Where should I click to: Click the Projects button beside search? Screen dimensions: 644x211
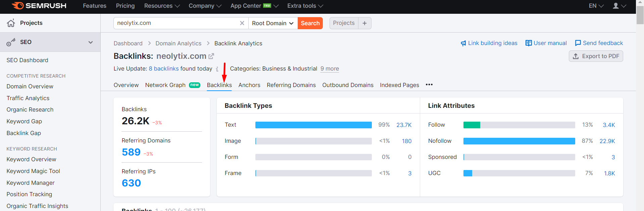pos(344,23)
